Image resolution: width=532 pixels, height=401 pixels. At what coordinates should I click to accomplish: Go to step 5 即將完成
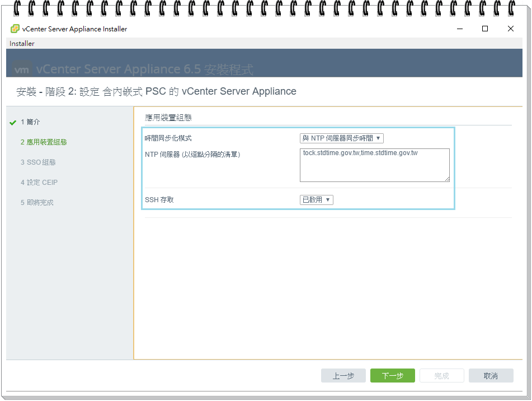(x=37, y=202)
